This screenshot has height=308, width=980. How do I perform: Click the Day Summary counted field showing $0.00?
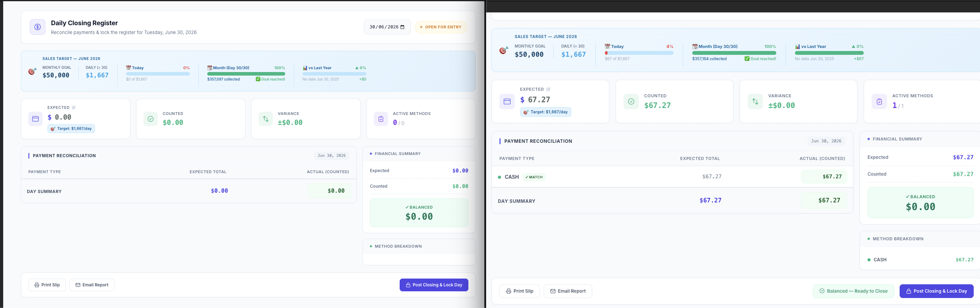(330, 191)
